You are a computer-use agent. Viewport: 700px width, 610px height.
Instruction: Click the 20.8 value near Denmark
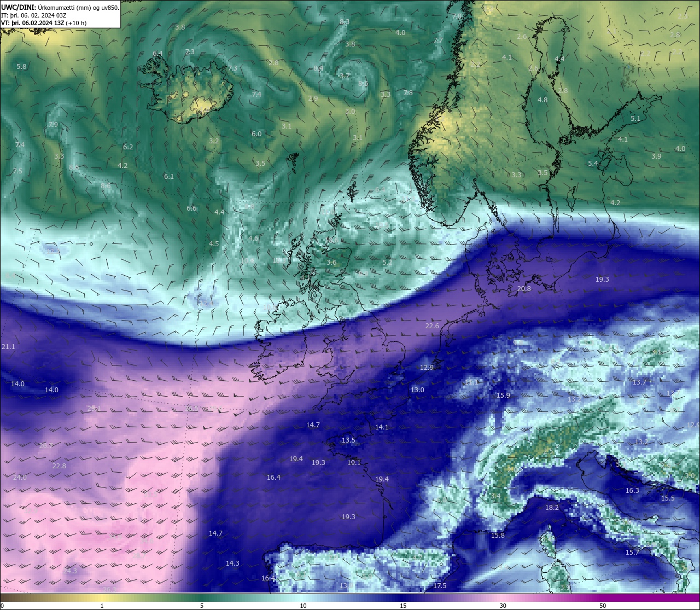coord(524,288)
